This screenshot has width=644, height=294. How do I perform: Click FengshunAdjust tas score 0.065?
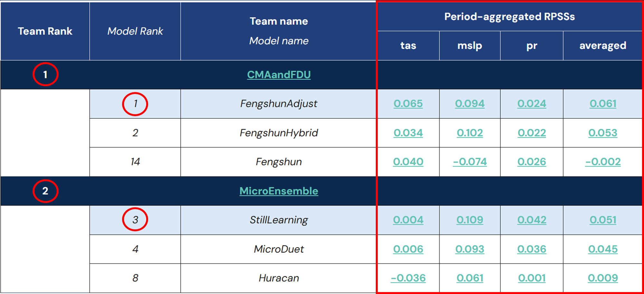pyautogui.click(x=408, y=104)
